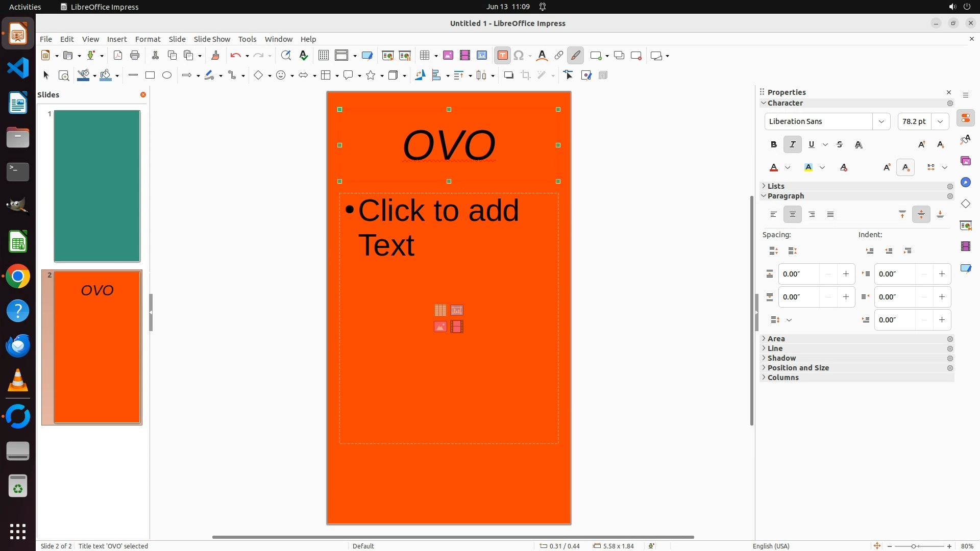The image size is (980, 551).
Task: Click the Insert Special Character icon
Action: (519, 56)
